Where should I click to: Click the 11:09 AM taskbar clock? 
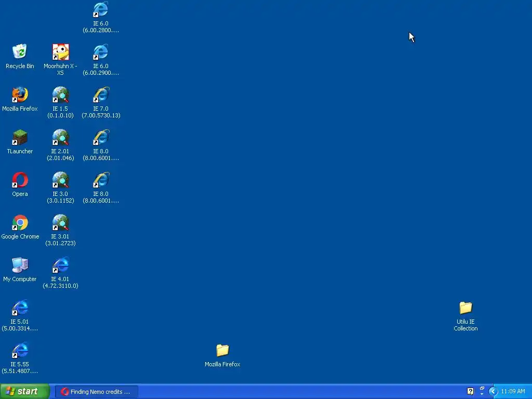tap(513, 392)
